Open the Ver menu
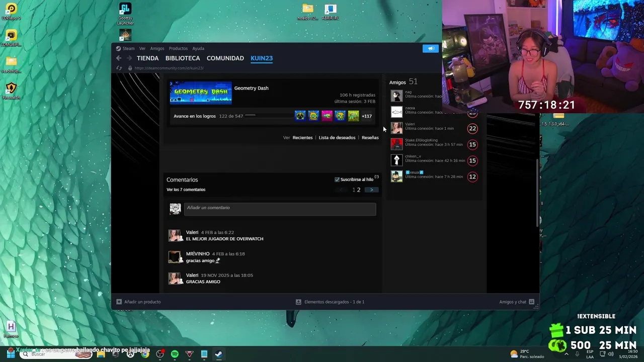Image resolution: width=644 pixels, height=362 pixels. [x=142, y=49]
